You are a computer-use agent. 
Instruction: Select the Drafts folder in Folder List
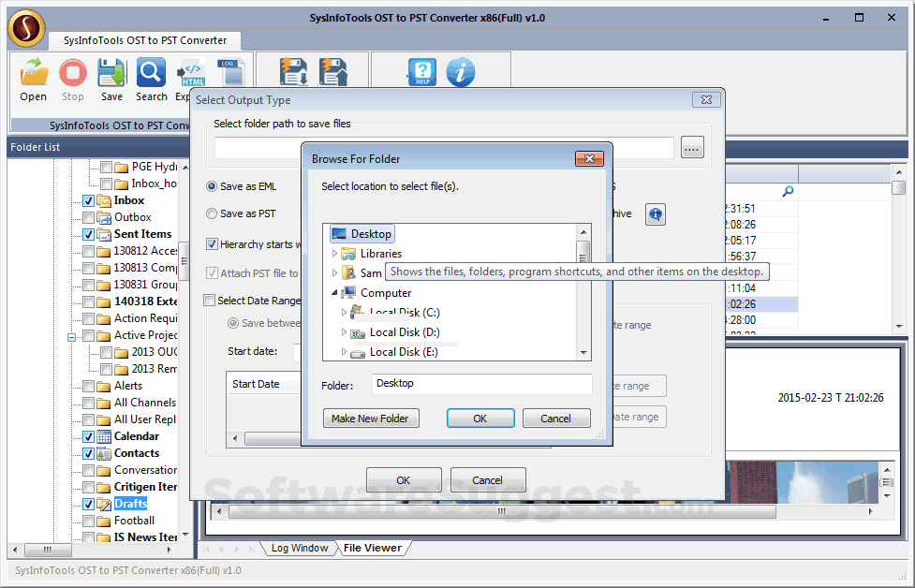131,504
